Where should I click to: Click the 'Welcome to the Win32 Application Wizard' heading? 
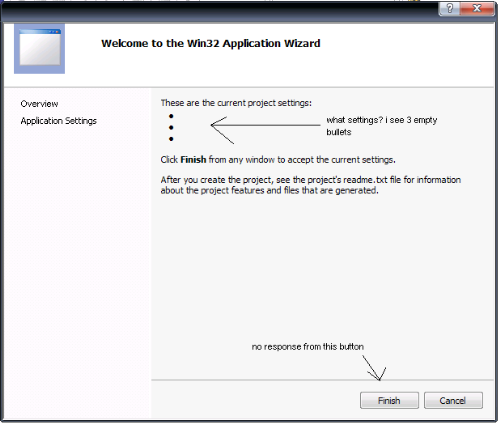tap(211, 43)
